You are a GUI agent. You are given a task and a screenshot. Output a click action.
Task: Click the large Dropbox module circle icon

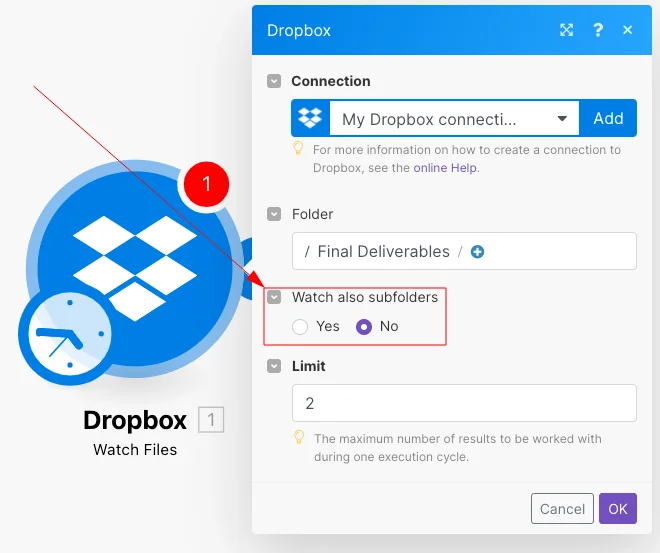135,269
